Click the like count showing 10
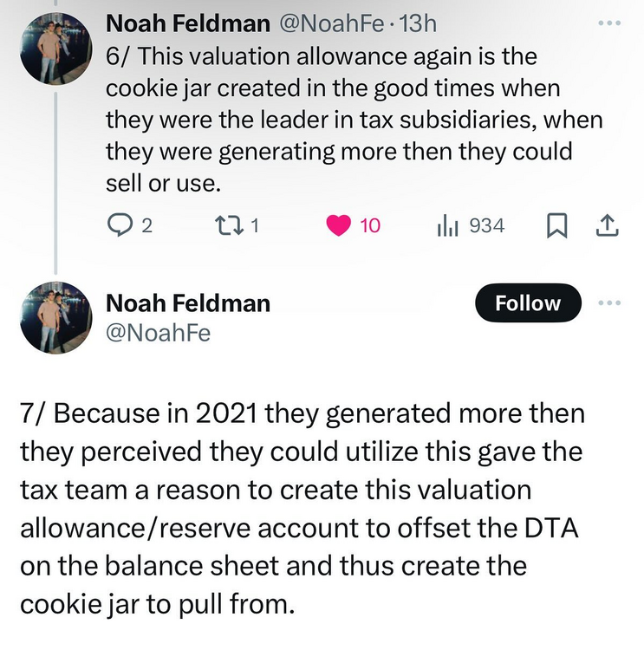The height and width of the screenshot is (650, 644). point(370,225)
